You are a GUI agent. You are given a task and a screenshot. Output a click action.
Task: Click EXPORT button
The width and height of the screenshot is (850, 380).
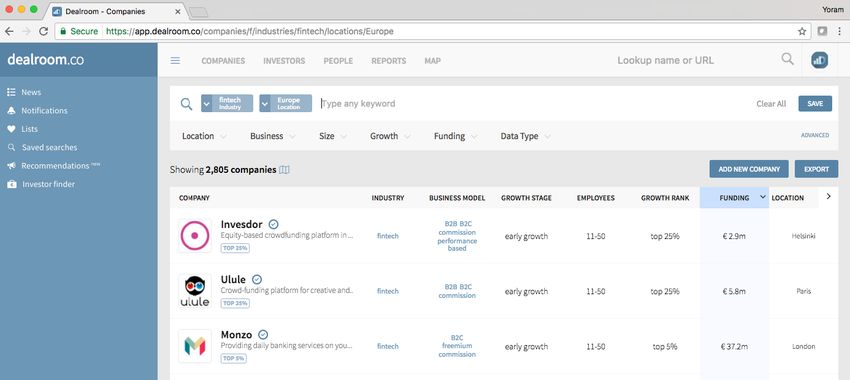click(x=816, y=169)
